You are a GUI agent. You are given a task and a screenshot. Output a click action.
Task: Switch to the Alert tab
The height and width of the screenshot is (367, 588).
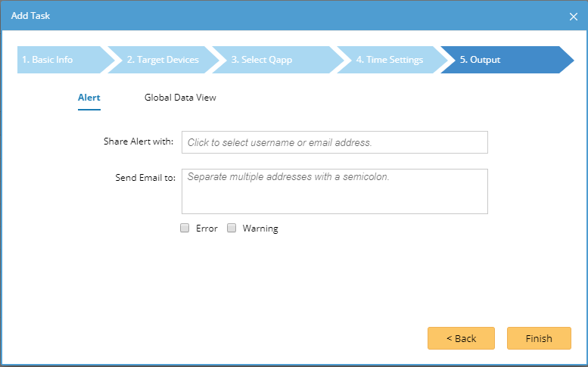89,98
